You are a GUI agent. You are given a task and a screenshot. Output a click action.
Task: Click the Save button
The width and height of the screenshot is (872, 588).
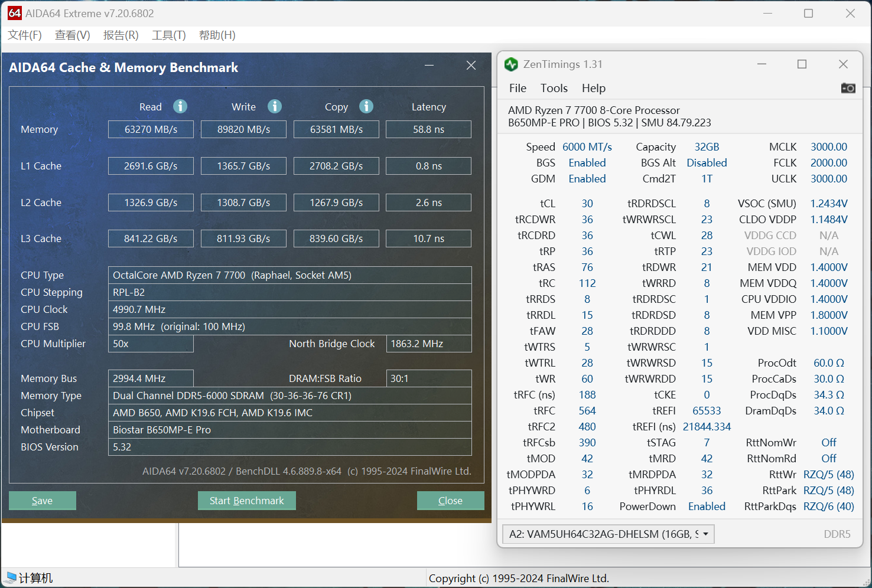[42, 501]
